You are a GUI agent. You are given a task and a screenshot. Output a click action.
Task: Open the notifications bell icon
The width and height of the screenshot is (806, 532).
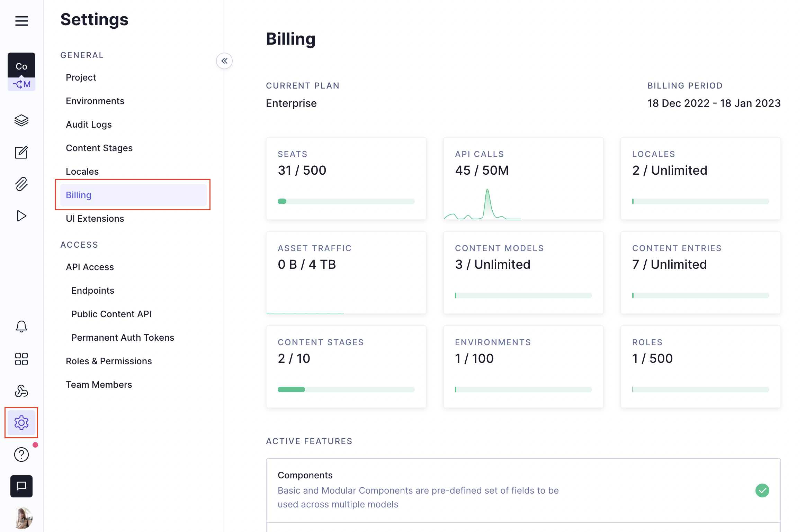(x=21, y=327)
